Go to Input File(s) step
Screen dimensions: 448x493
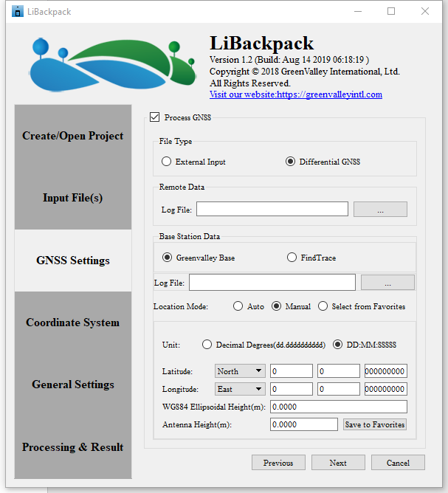[73, 198]
